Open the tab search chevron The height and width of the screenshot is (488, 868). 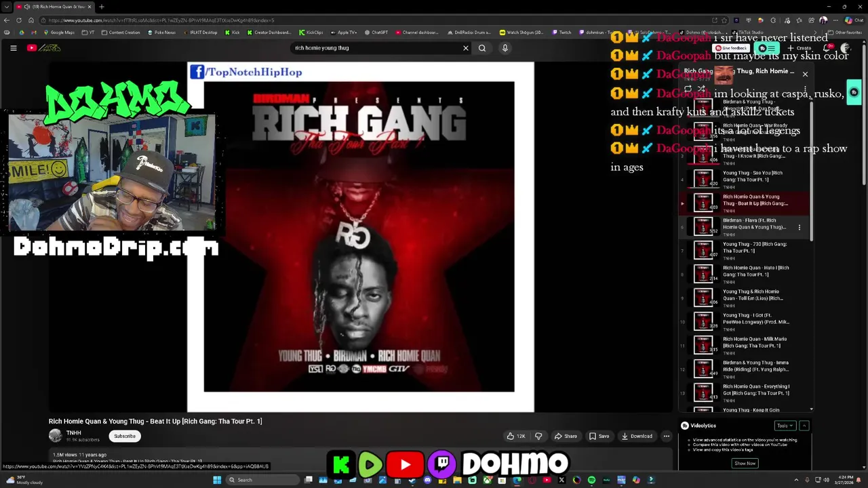click(x=6, y=7)
